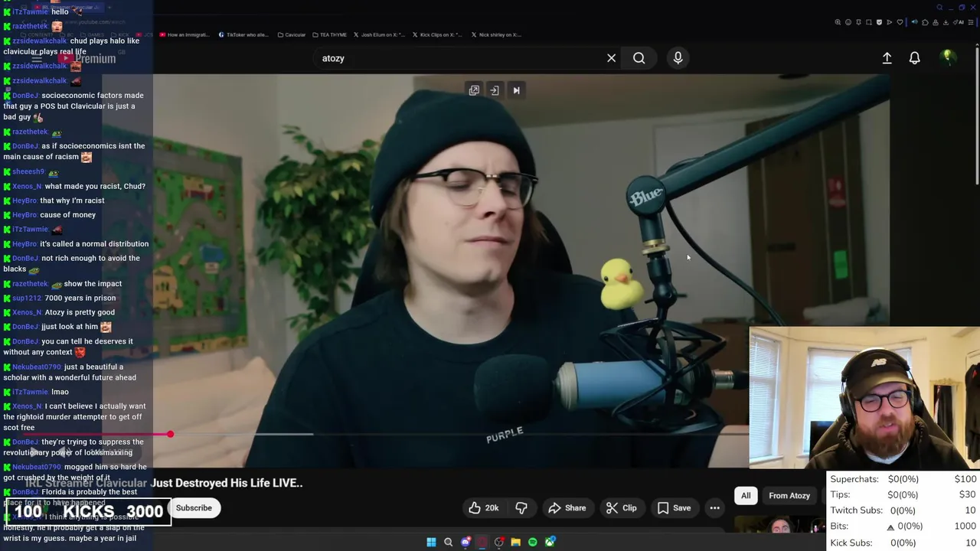Like the video showing 20k likes

pos(483,508)
